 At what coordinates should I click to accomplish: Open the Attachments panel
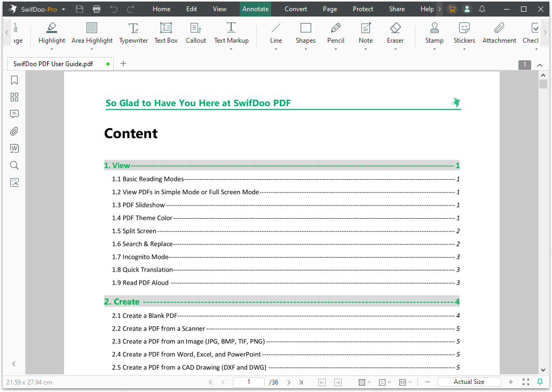pos(14,131)
